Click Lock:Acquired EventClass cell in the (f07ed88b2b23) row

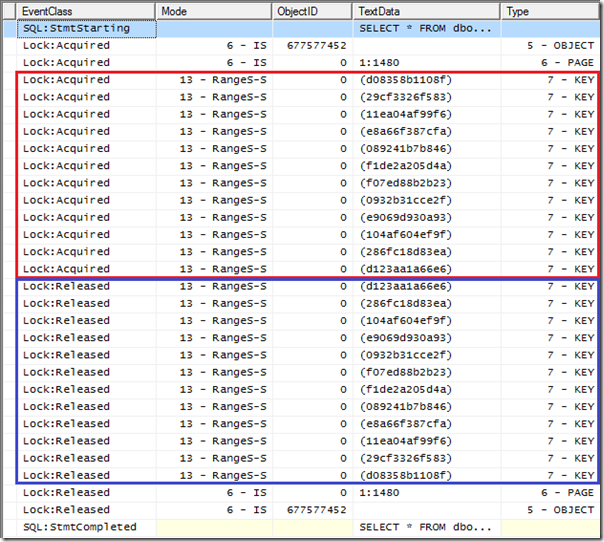coord(66,183)
